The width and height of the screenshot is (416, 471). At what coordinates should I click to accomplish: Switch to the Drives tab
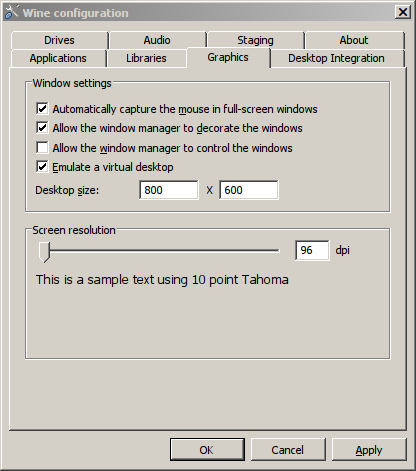(59, 40)
